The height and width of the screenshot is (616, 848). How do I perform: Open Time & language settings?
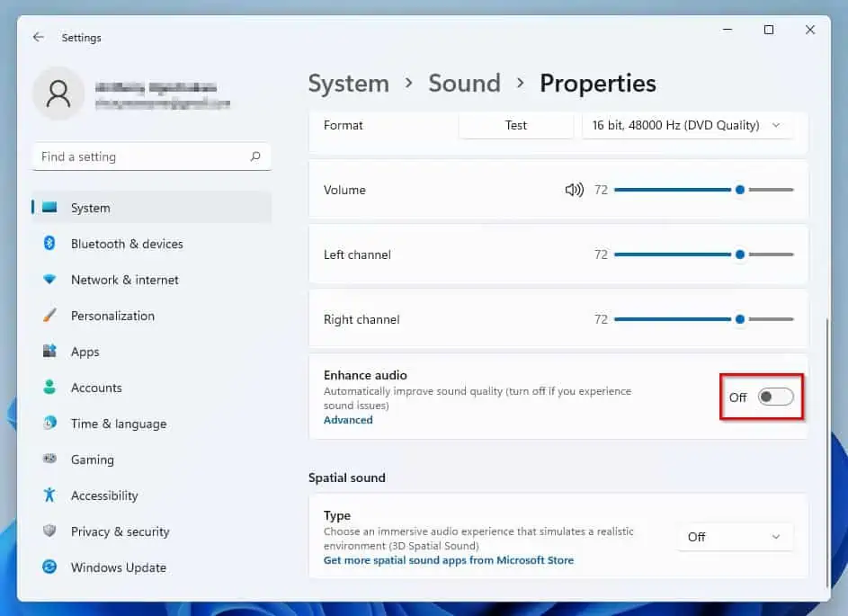151,424
